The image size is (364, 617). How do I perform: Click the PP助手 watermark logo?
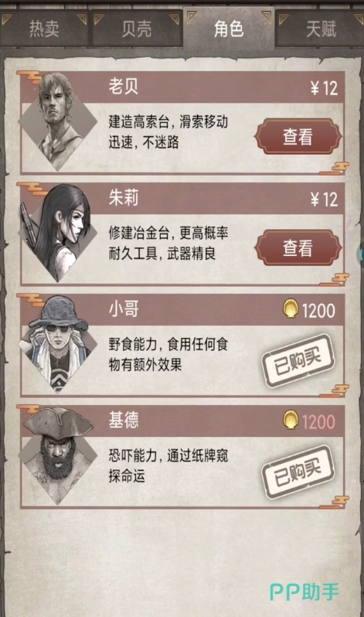[x=304, y=592]
